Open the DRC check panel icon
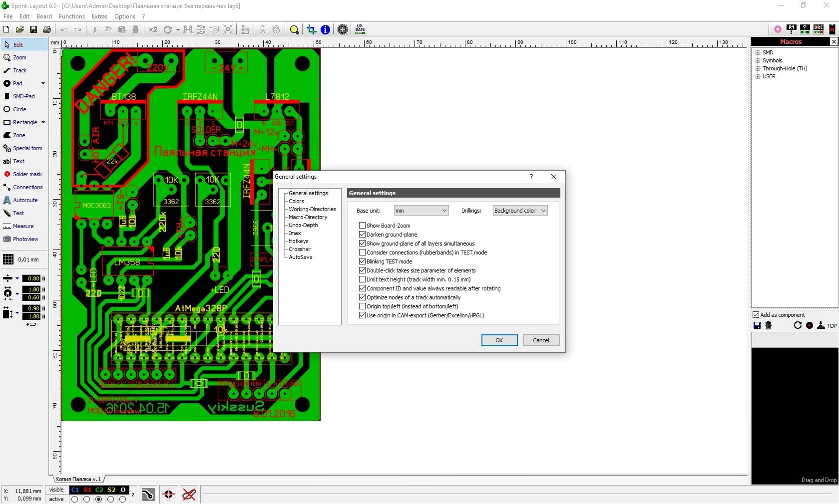 click(x=819, y=29)
